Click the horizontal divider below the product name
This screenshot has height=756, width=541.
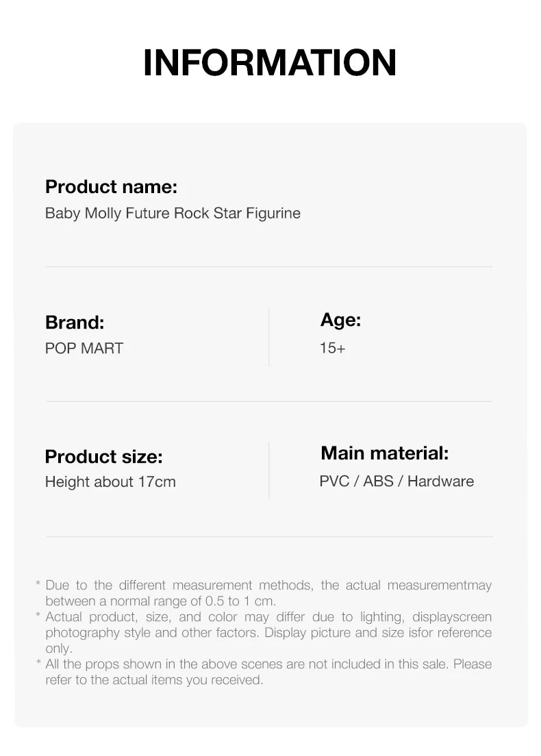coord(269,266)
